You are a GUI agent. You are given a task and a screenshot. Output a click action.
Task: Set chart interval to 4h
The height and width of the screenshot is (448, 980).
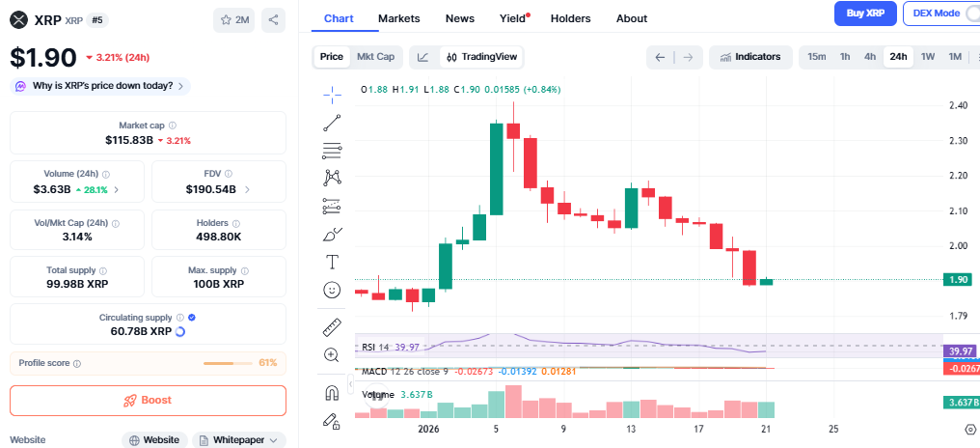pos(870,57)
